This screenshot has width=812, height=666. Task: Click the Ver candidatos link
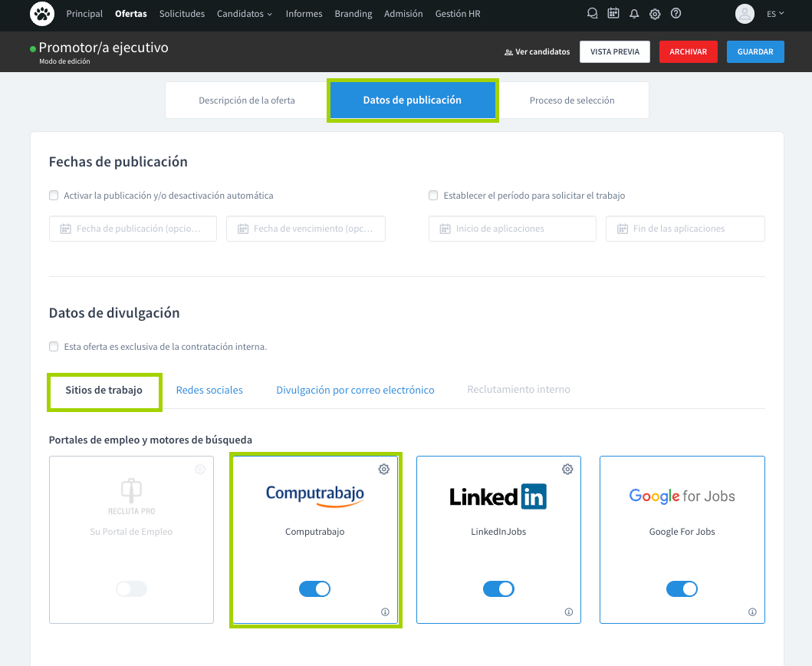[537, 52]
